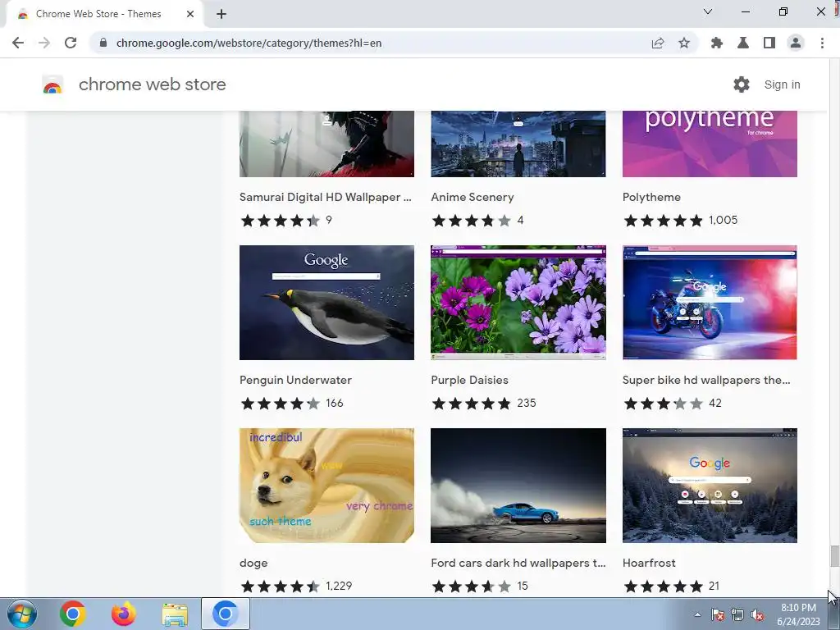Screen dimensions: 840x630
Task: Go to chrome web store home title
Action: coord(152,84)
